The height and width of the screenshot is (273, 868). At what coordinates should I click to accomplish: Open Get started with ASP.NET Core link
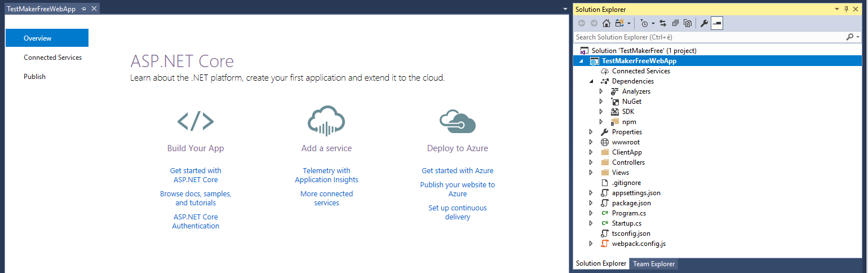[196, 175]
